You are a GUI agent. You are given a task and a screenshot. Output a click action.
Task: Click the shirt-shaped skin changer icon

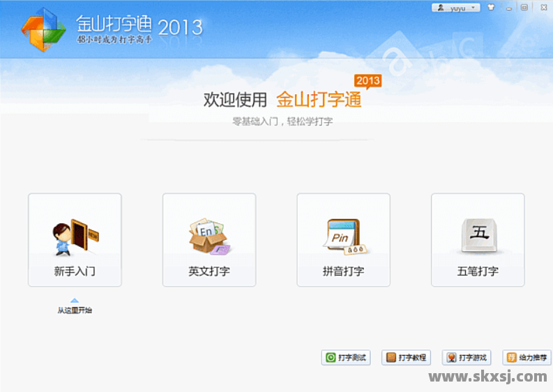point(491,8)
